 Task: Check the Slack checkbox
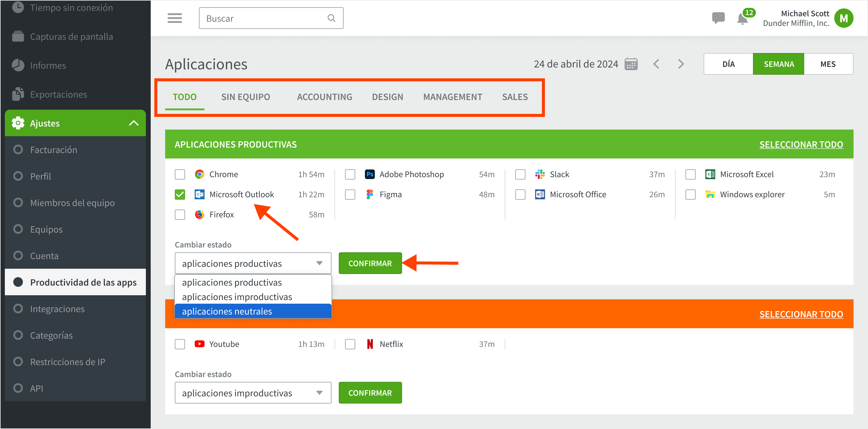520,174
